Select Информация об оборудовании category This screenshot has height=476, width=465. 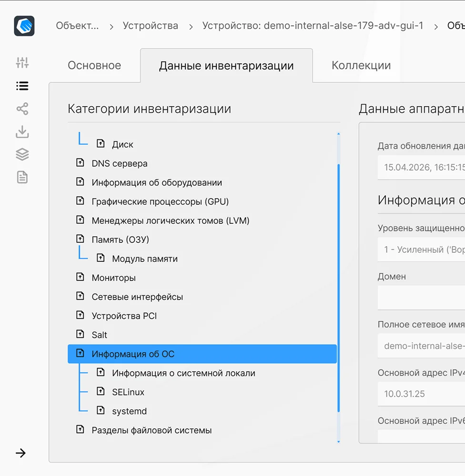[157, 183]
